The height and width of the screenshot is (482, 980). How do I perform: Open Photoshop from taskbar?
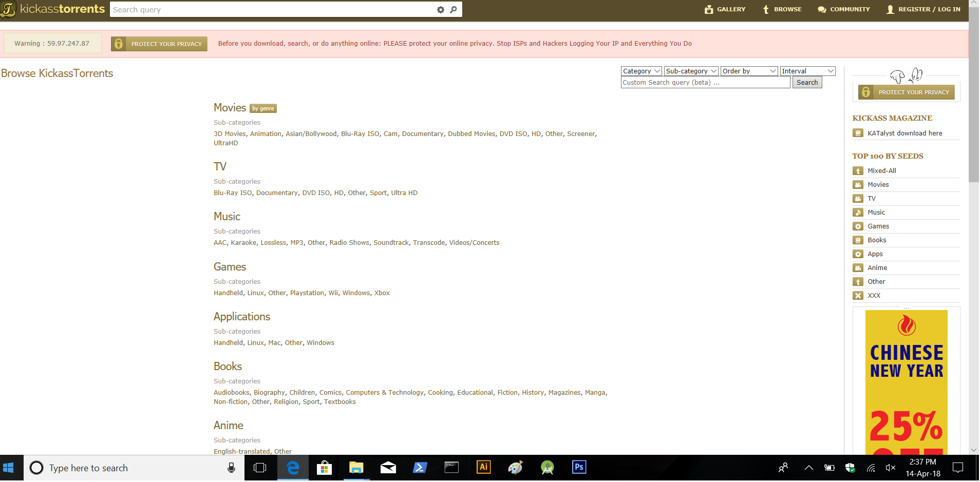(579, 468)
